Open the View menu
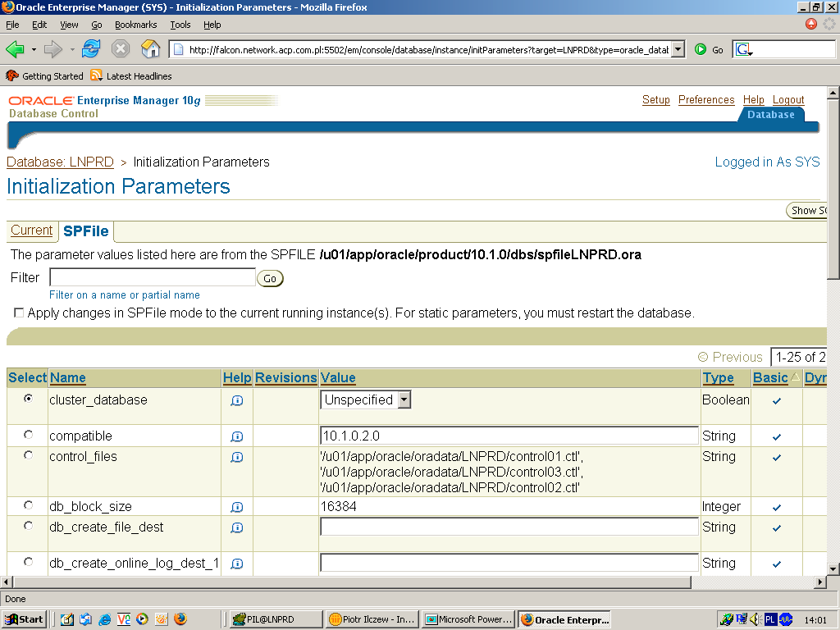Viewport: 840px width, 630px height. pyautogui.click(x=69, y=25)
